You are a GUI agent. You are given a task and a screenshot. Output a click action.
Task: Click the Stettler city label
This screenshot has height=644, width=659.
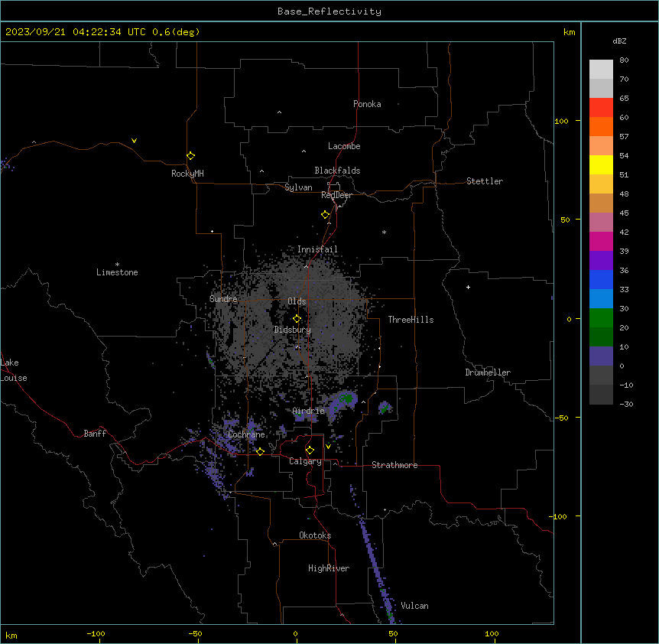(485, 181)
